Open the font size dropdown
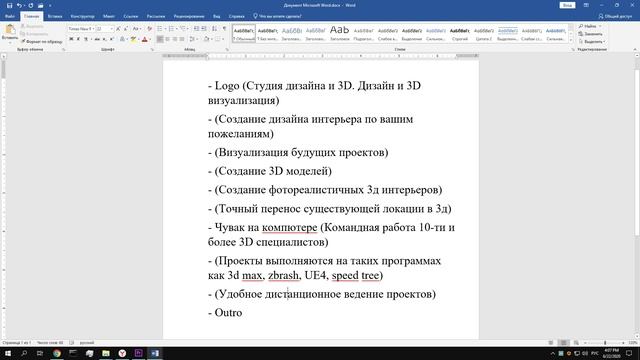 (x=111, y=29)
